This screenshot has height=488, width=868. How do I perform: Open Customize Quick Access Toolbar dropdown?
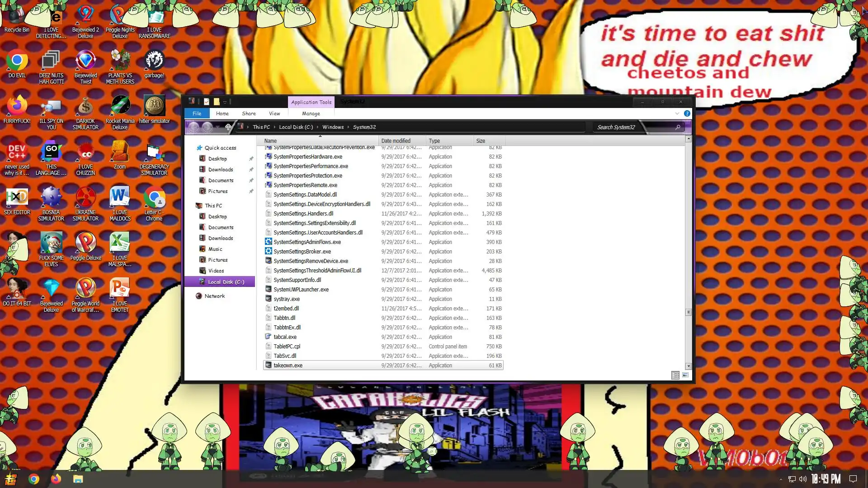point(225,102)
